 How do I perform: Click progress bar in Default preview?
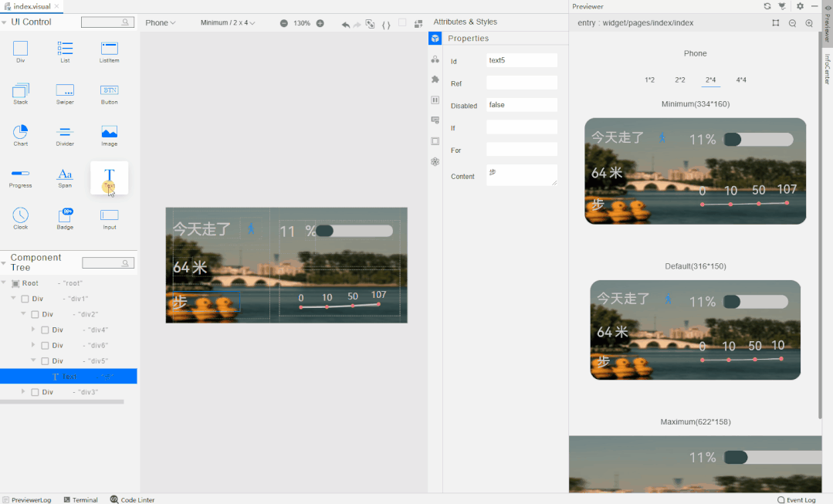click(756, 302)
